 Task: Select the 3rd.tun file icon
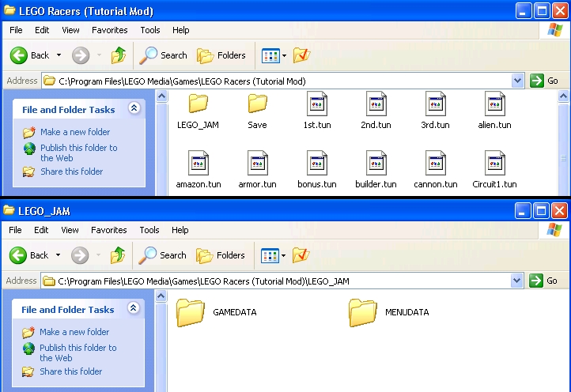click(x=435, y=104)
